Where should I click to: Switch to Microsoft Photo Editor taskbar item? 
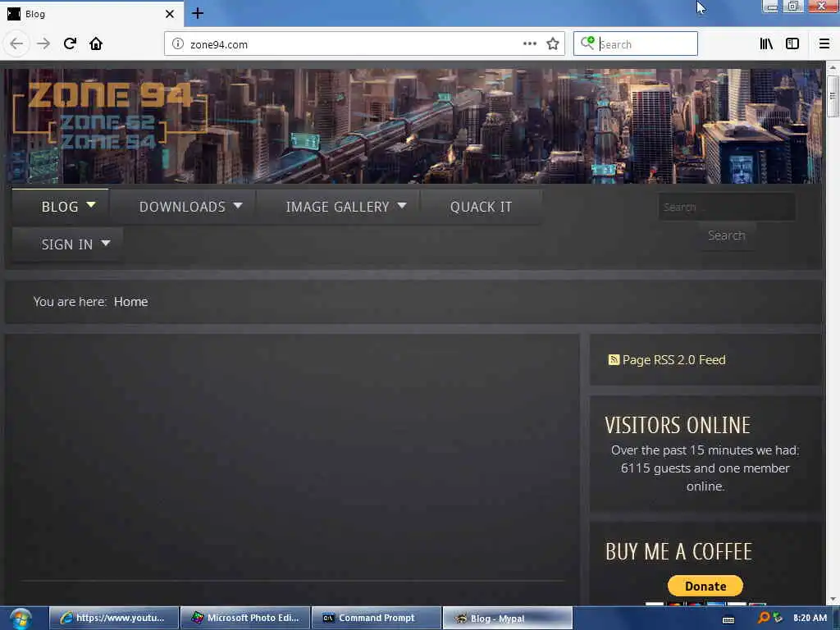[x=245, y=618]
